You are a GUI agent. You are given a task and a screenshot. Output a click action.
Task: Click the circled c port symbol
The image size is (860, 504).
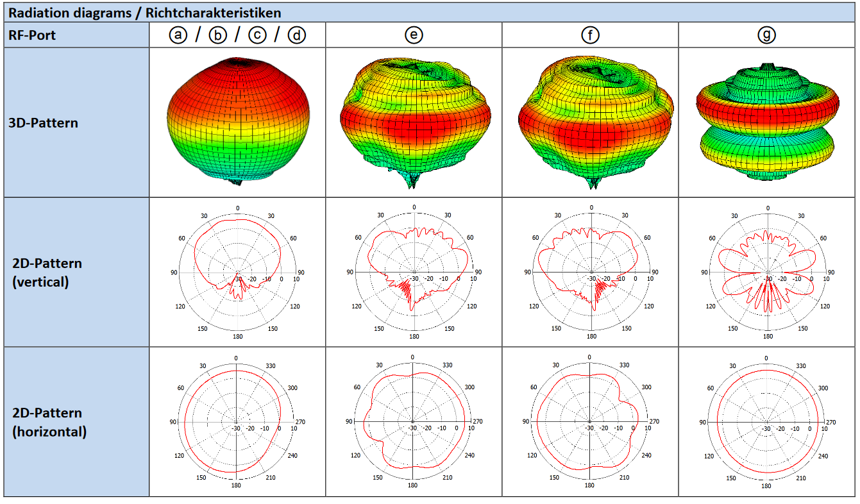point(257,36)
